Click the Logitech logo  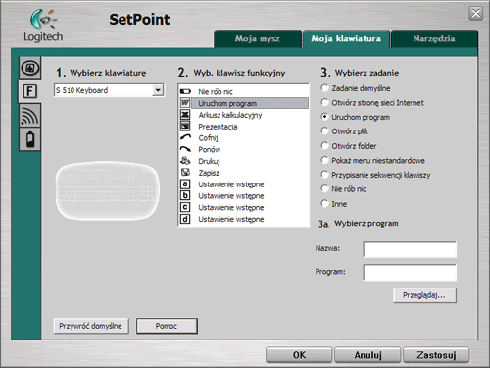click(43, 26)
